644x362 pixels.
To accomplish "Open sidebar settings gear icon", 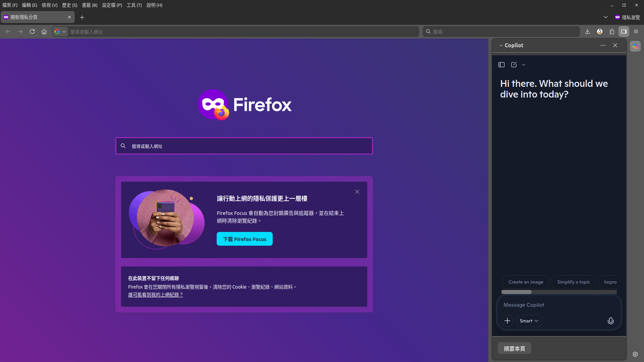I will click(x=635, y=354).
